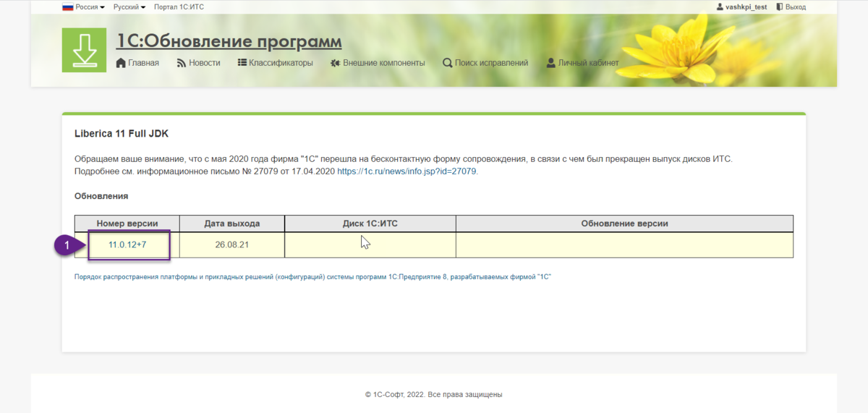868x413 pixels.
Task: Click the Дата выхода column header
Action: [x=232, y=223]
